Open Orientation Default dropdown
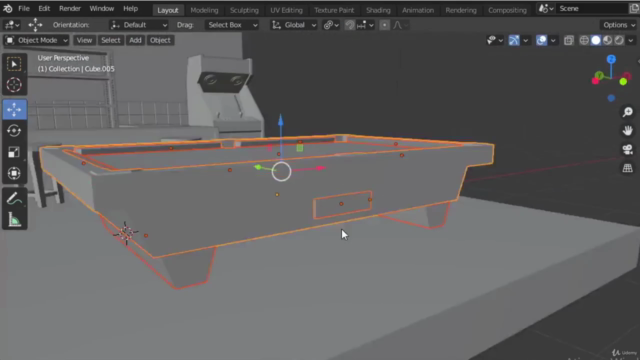The height and width of the screenshot is (360, 640). pos(139,25)
